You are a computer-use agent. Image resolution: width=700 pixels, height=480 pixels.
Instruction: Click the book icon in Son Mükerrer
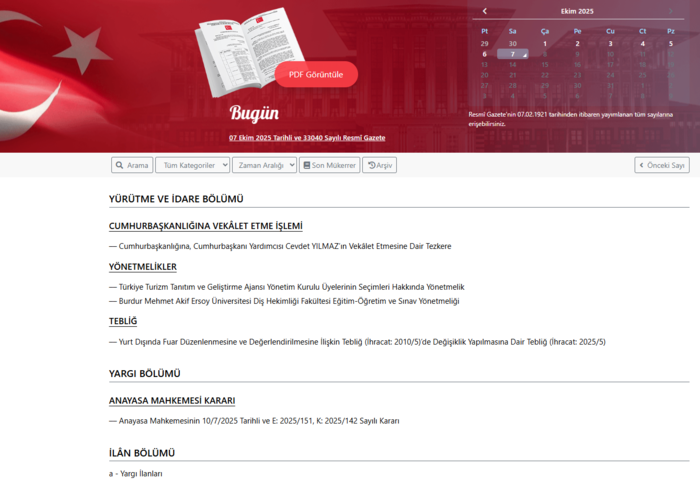307,165
